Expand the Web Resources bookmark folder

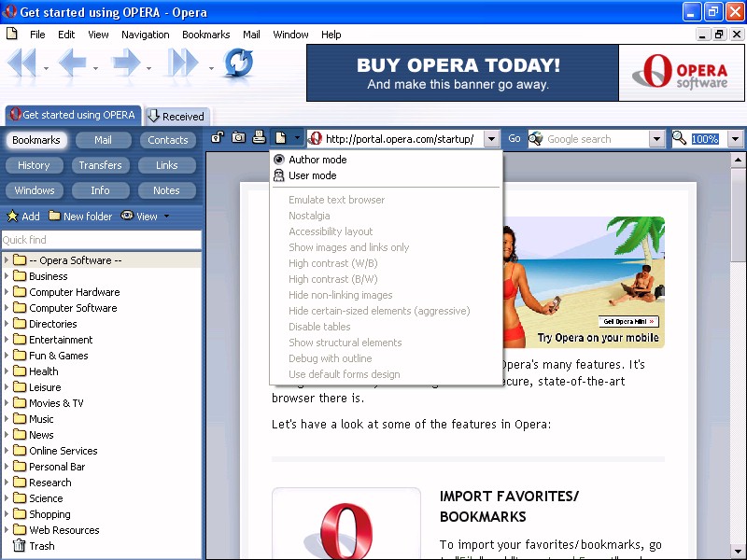tap(7, 529)
